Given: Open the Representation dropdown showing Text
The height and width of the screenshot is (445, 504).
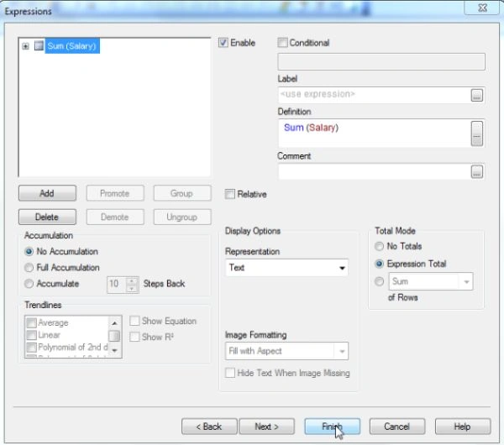Looking at the screenshot, I should (x=286, y=268).
